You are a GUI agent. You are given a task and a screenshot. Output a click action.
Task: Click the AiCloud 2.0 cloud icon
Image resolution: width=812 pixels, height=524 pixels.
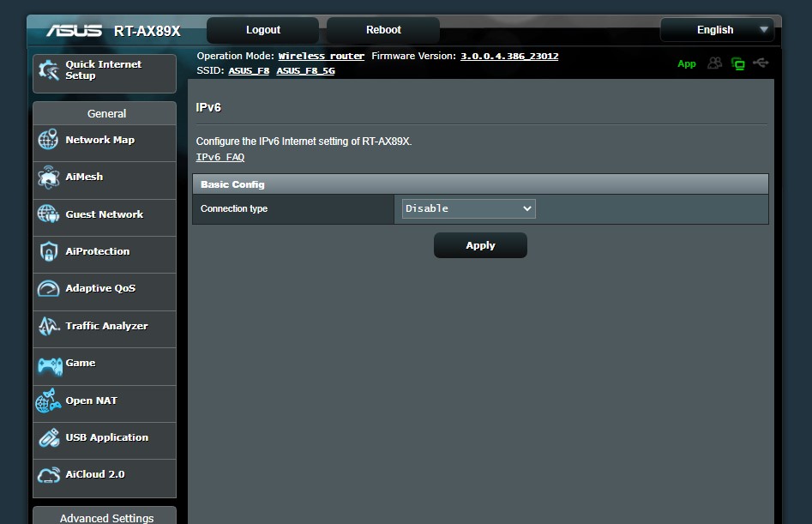click(49, 475)
